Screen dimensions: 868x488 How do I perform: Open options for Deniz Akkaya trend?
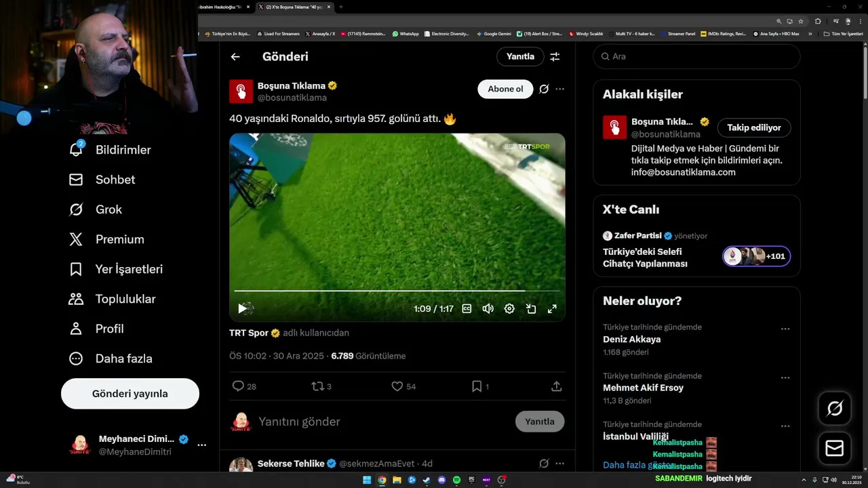[785, 329]
